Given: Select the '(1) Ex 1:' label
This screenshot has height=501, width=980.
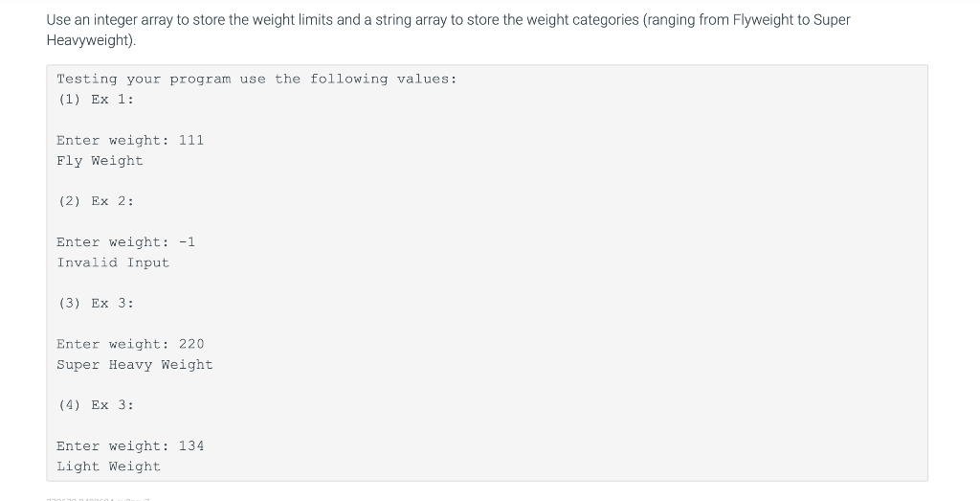Looking at the screenshot, I should point(96,100).
